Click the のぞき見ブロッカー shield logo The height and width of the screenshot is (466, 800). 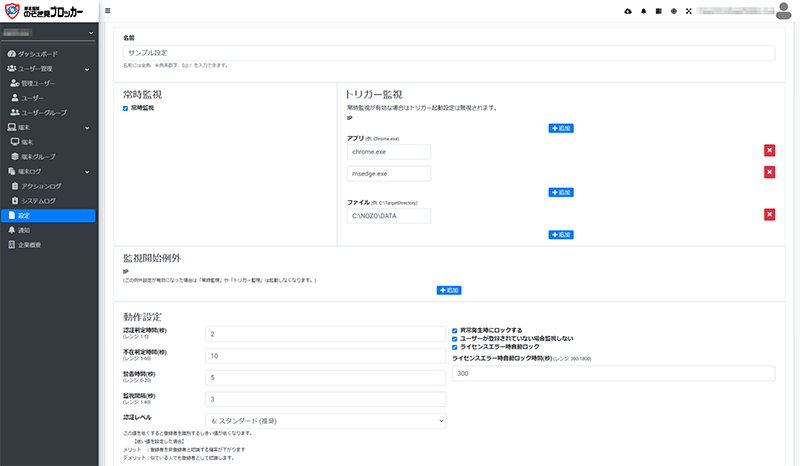coord(12,11)
